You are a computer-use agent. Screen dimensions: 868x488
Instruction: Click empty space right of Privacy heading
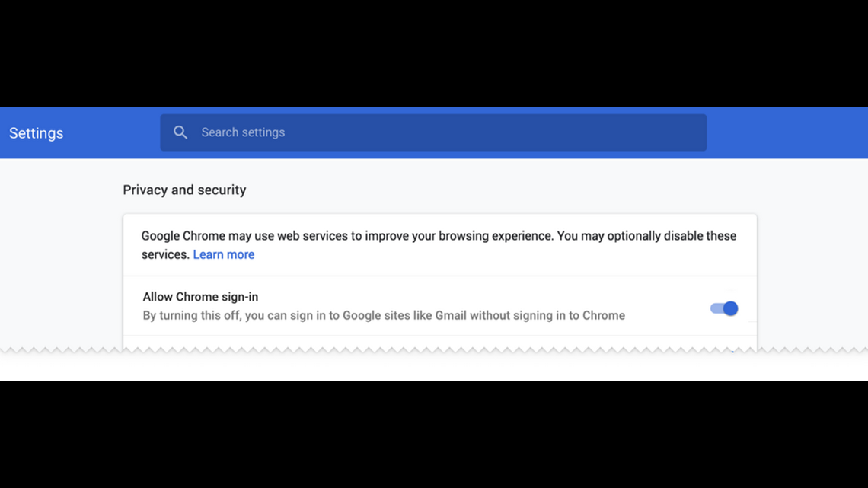(495, 190)
